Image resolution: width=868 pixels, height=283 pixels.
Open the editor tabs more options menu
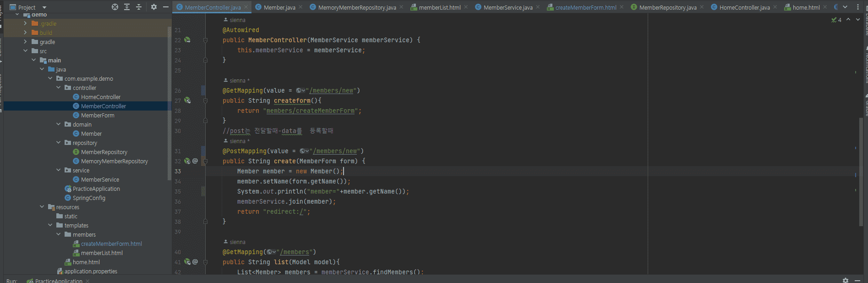858,7
